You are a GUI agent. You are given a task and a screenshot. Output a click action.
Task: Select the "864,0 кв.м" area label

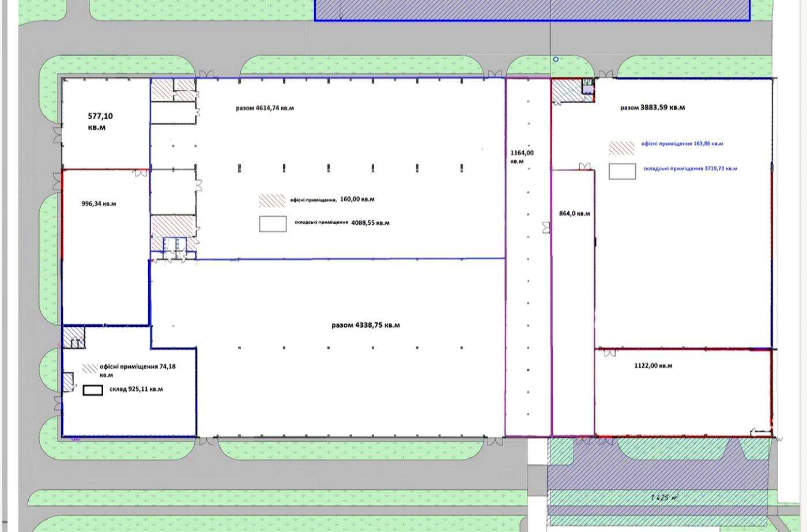[575, 213]
